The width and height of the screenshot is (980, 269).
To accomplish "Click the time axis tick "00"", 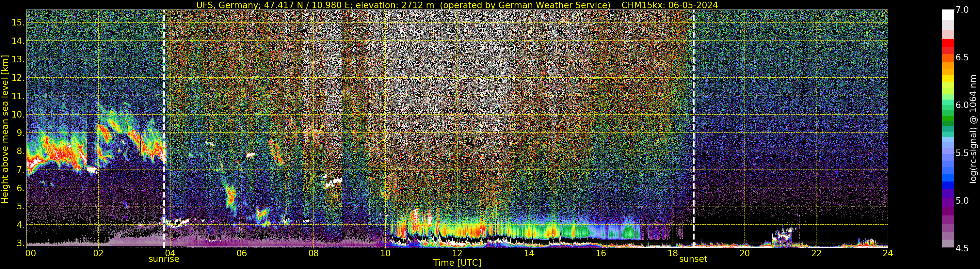I will 30,253.
